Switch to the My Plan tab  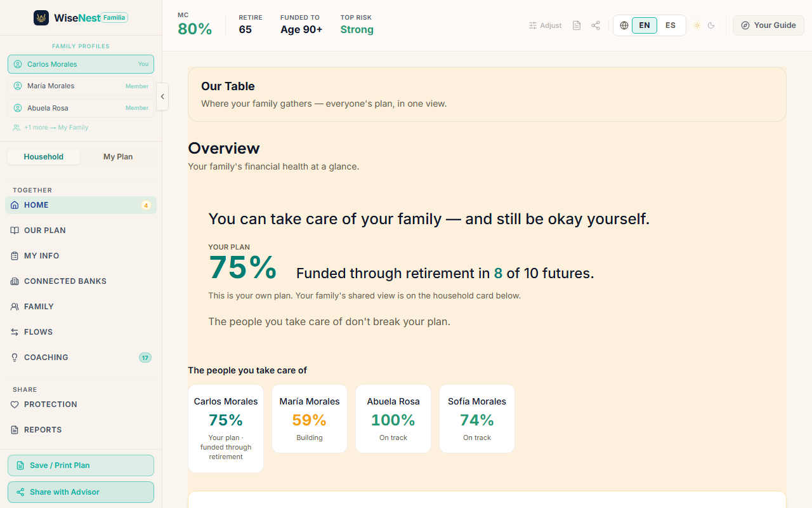(x=118, y=157)
